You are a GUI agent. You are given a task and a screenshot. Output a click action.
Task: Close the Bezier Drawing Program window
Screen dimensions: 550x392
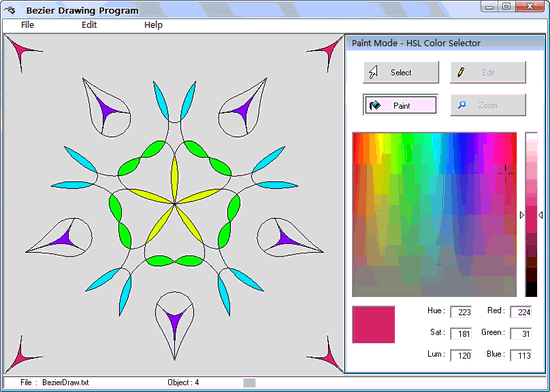[x=530, y=7]
